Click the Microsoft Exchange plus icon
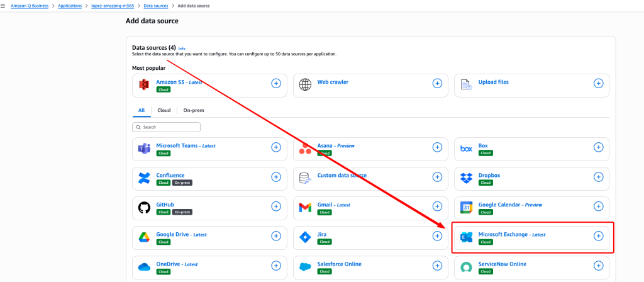The height and width of the screenshot is (282, 644). [x=598, y=235]
